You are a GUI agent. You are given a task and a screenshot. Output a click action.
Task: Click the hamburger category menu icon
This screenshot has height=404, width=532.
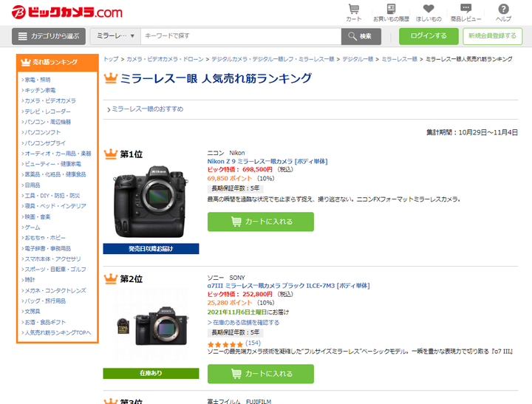22,36
